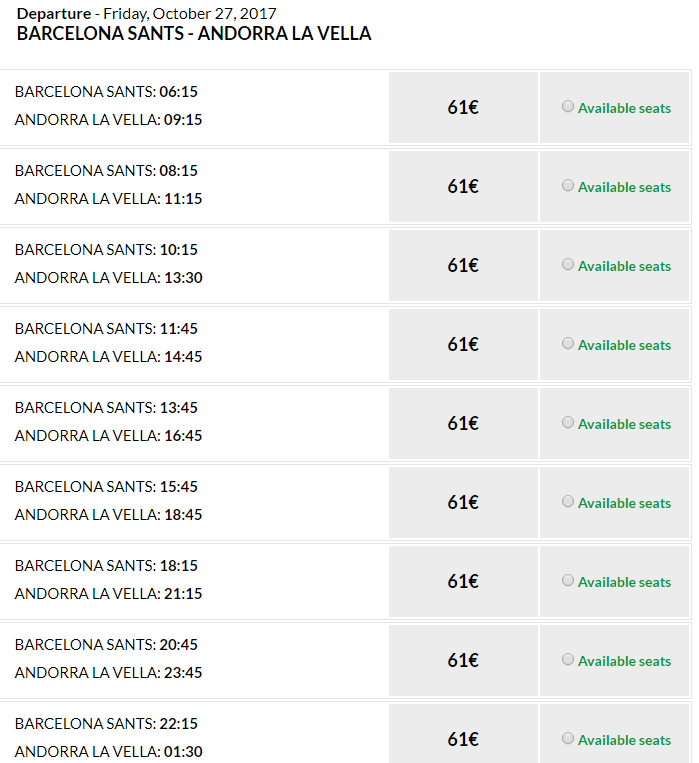
Task: Click Available seats for 13:45 bus
Action: coord(624,424)
